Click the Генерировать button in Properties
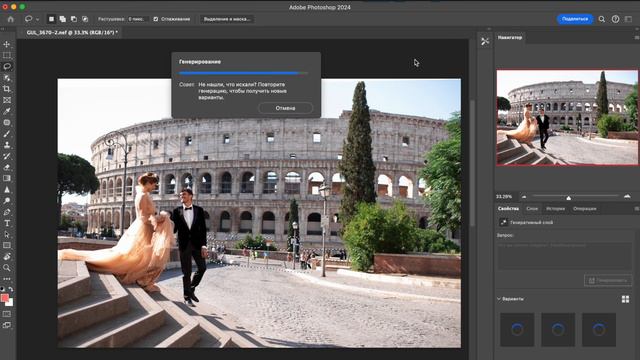Image resolution: width=640 pixels, height=360 pixels. point(608,280)
